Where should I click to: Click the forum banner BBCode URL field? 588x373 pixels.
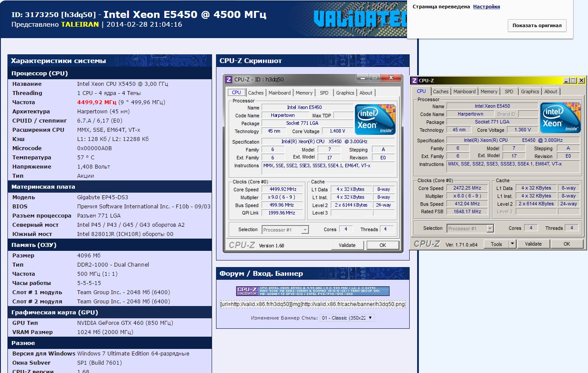click(313, 304)
